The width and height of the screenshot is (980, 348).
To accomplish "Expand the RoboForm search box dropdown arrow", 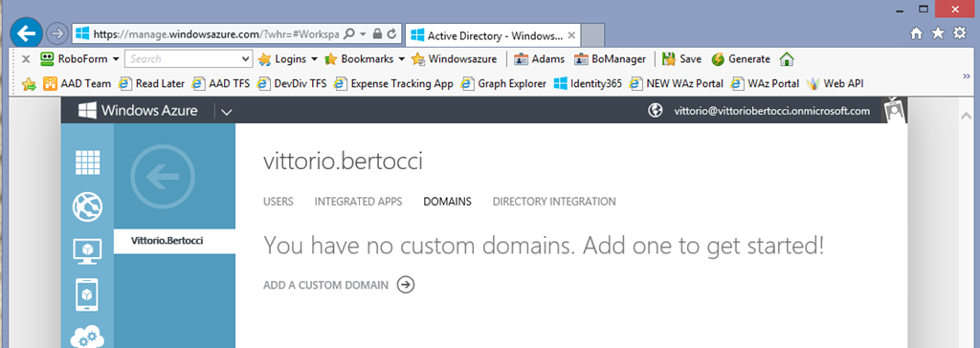I will coord(246,59).
